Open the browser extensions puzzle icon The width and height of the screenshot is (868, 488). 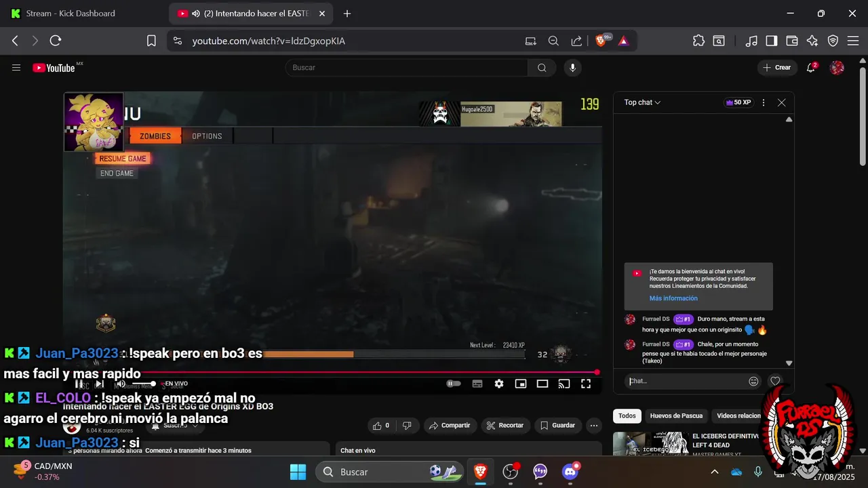(x=698, y=41)
